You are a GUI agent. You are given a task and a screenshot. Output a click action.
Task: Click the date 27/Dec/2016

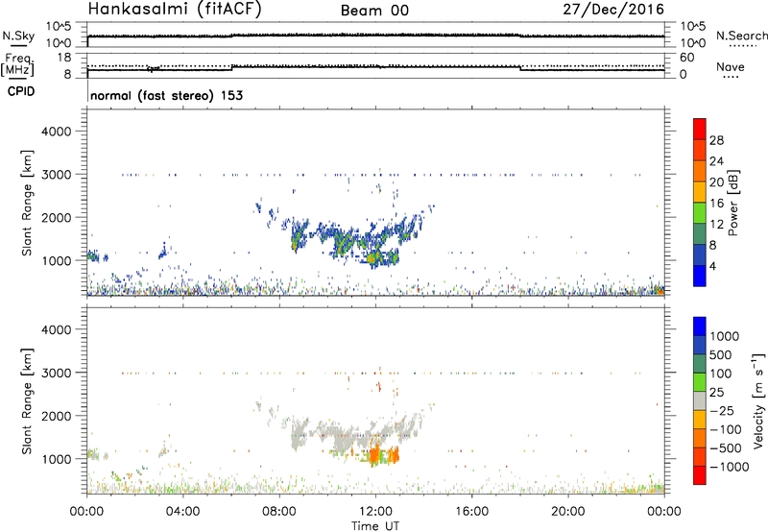tap(613, 10)
